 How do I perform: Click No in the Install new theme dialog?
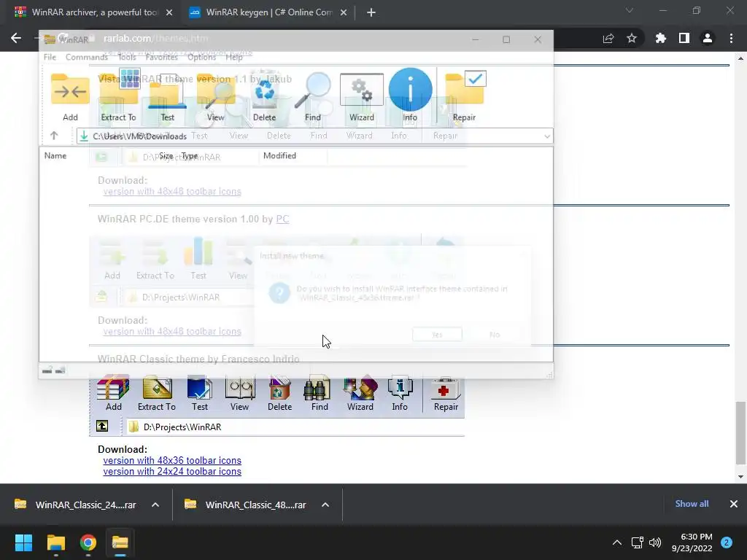495,335
